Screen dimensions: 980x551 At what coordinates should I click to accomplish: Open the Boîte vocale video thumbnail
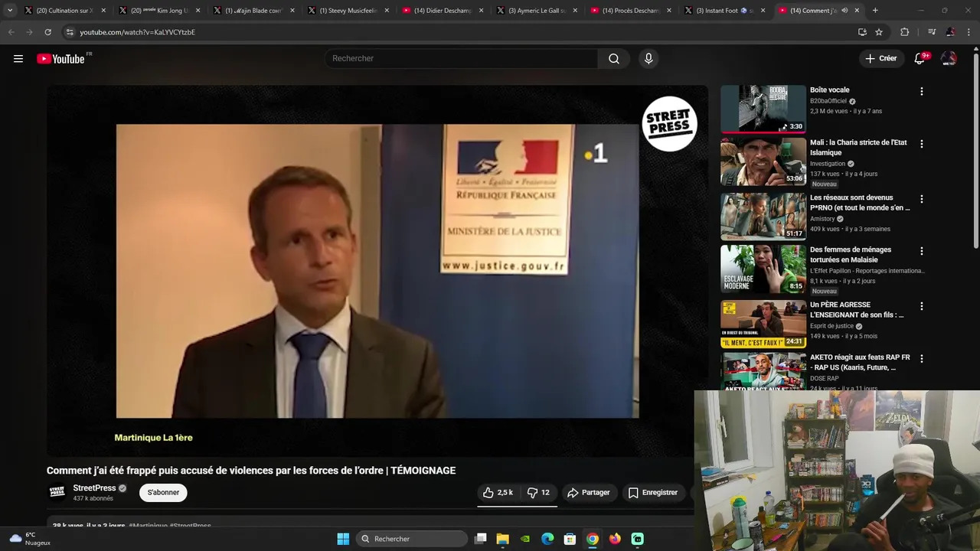tap(763, 109)
